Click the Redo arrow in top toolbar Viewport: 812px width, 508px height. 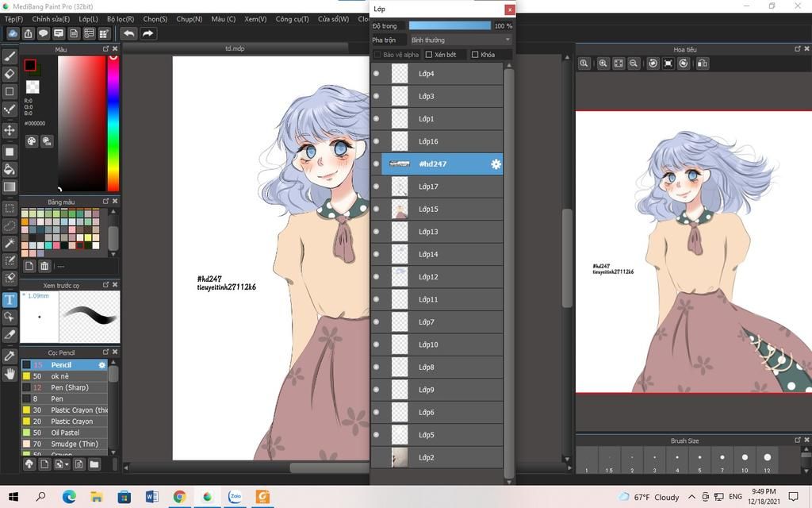click(147, 33)
